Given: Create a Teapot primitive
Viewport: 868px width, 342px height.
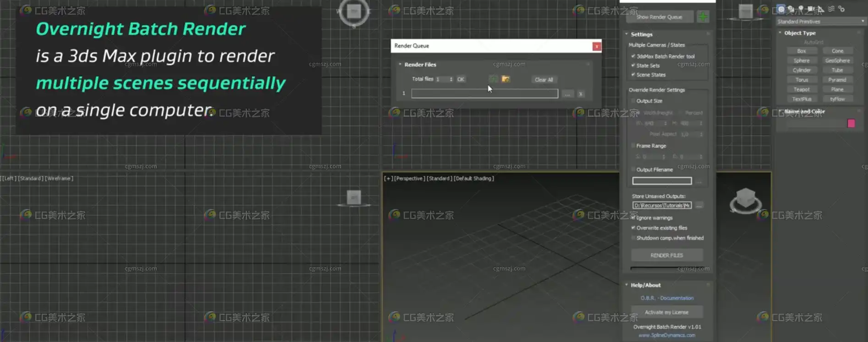Looking at the screenshot, I should click(x=801, y=89).
